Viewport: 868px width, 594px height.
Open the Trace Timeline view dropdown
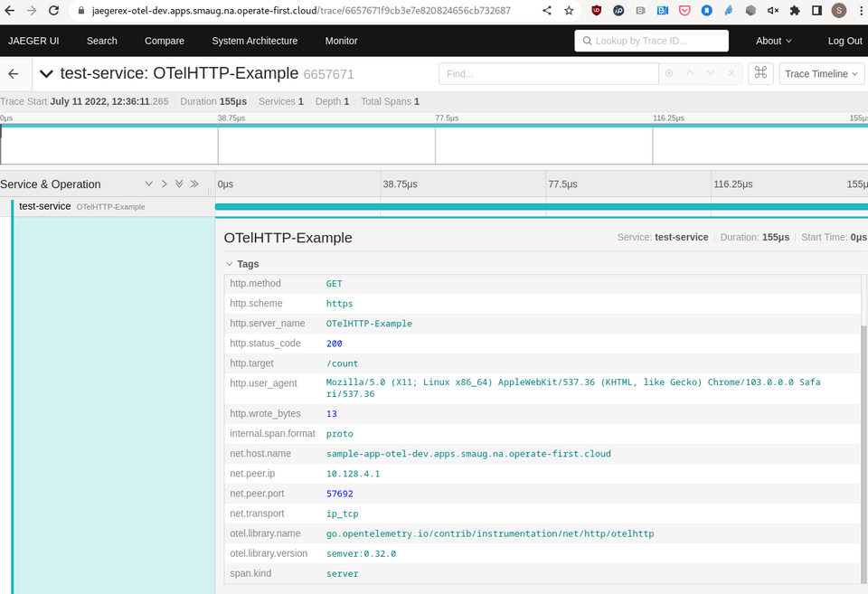(x=822, y=74)
